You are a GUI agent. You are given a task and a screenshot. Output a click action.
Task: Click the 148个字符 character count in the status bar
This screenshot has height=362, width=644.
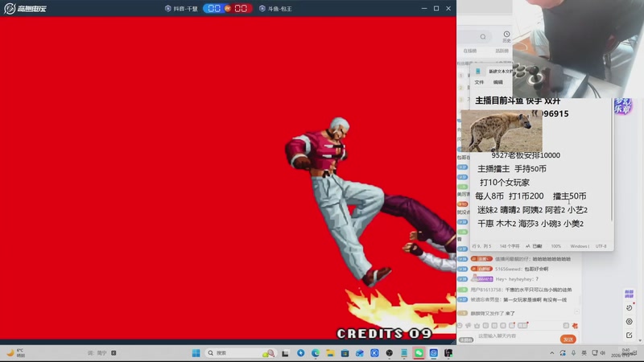tap(510, 246)
